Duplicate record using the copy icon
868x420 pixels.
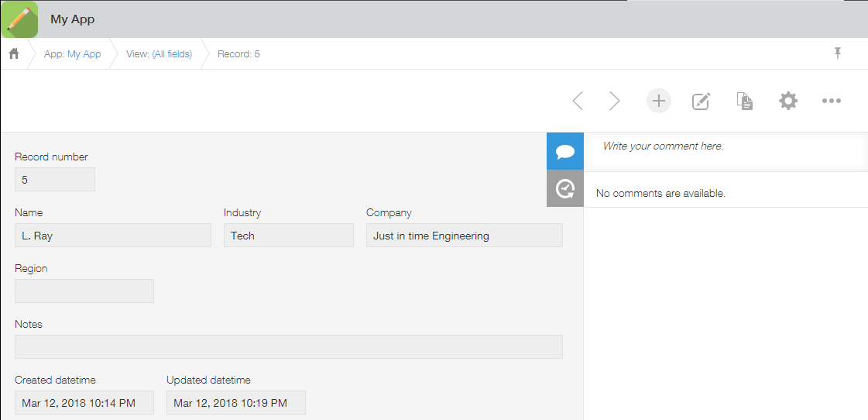745,101
